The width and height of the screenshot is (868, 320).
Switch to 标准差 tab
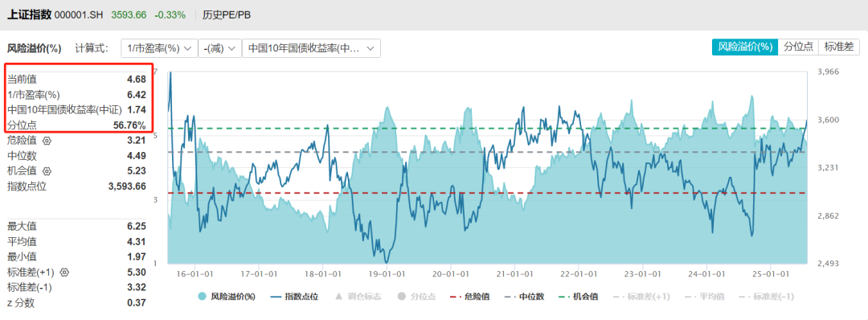click(x=839, y=47)
